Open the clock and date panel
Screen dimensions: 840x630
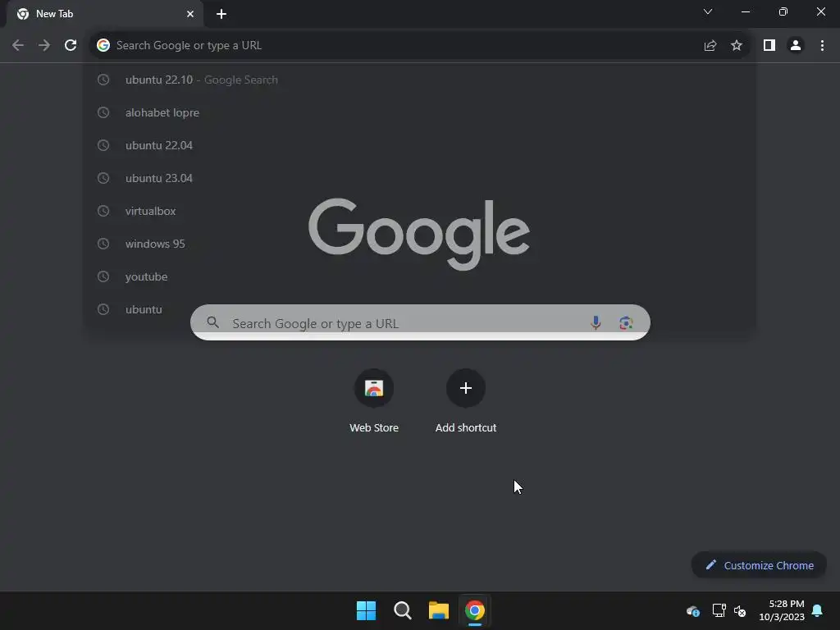pyautogui.click(x=782, y=610)
